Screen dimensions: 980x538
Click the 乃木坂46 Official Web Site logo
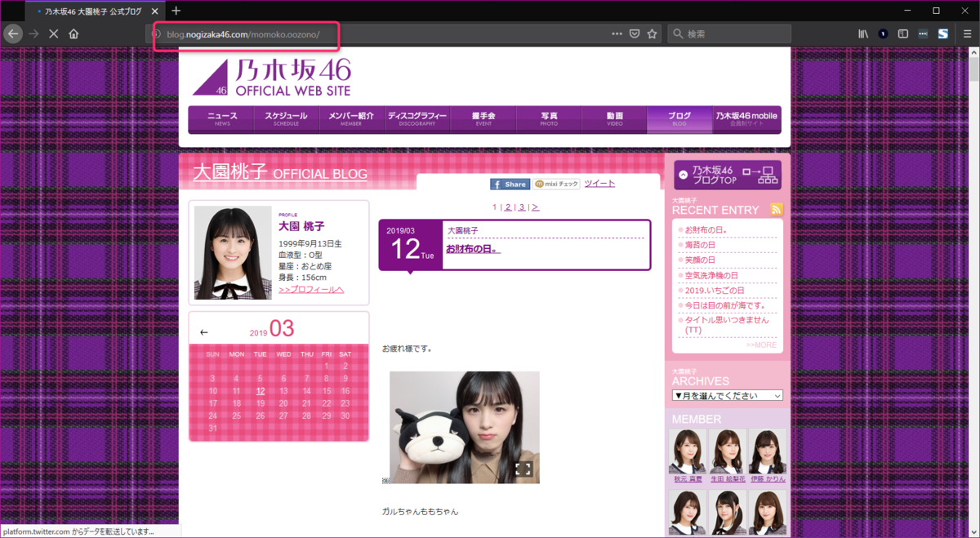272,78
